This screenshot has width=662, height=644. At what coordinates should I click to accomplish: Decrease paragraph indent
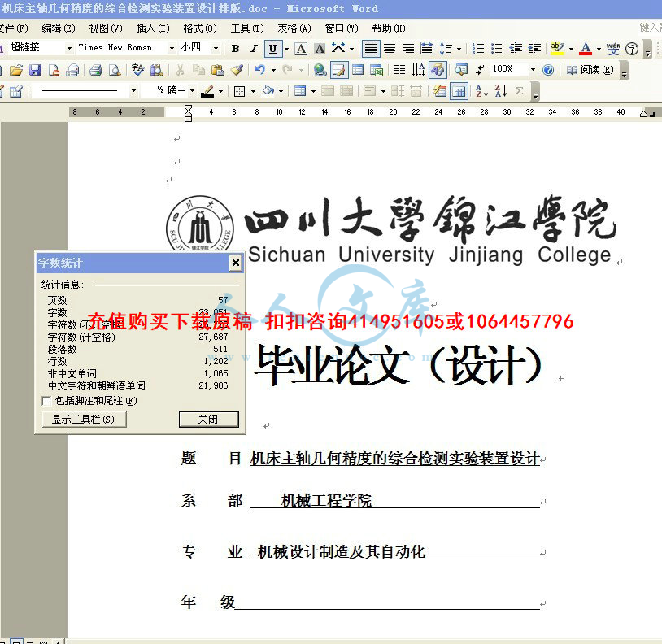516,49
